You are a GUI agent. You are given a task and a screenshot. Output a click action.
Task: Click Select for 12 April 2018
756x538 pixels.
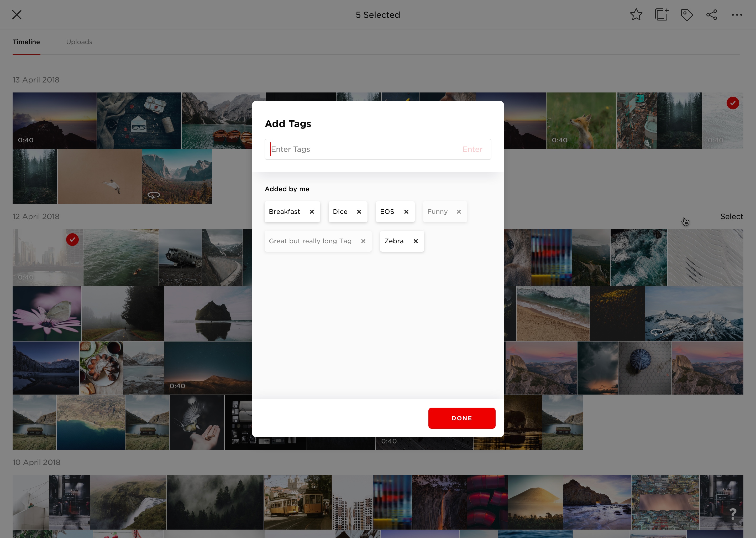point(732,216)
